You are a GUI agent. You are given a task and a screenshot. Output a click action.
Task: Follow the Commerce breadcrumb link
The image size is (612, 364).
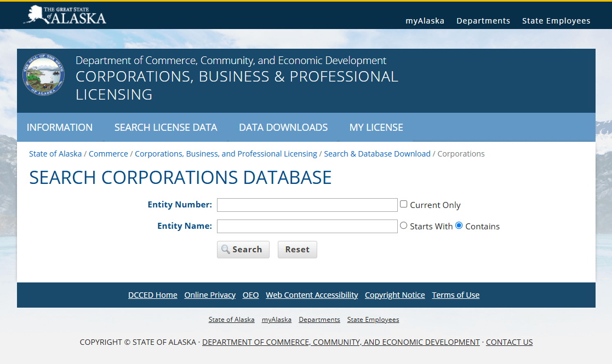tap(108, 154)
